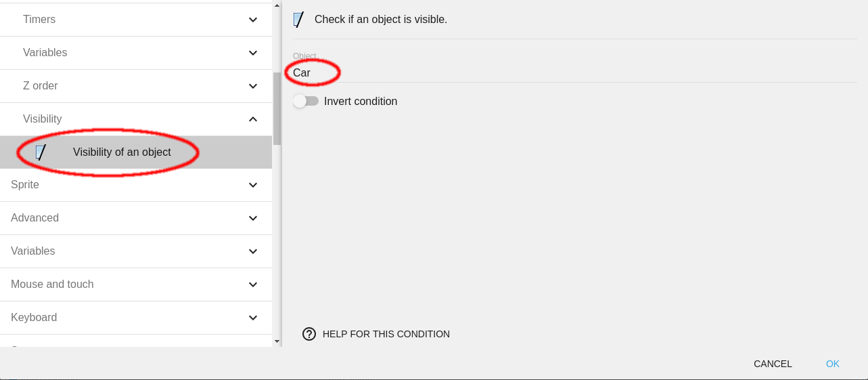
Task: Expand the Timers category chevron
Action: point(253,20)
